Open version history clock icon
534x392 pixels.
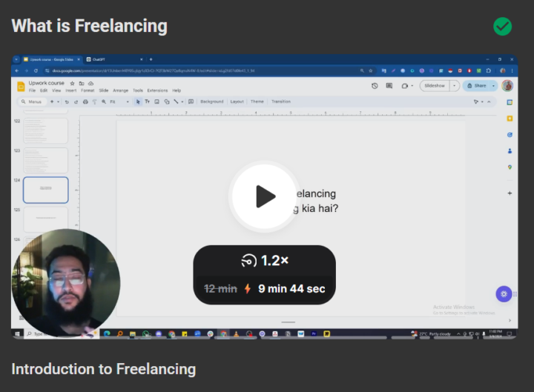point(375,86)
